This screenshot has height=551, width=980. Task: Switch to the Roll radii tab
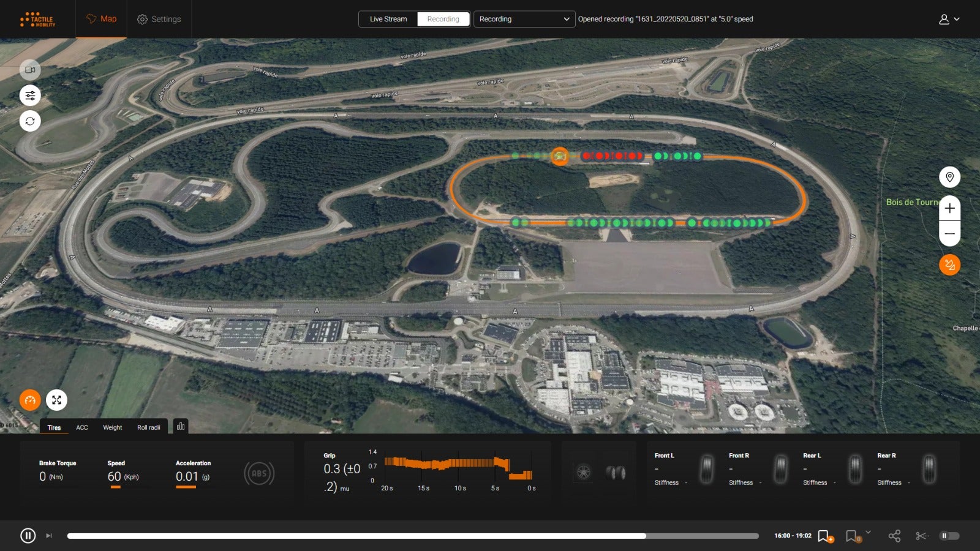point(148,427)
